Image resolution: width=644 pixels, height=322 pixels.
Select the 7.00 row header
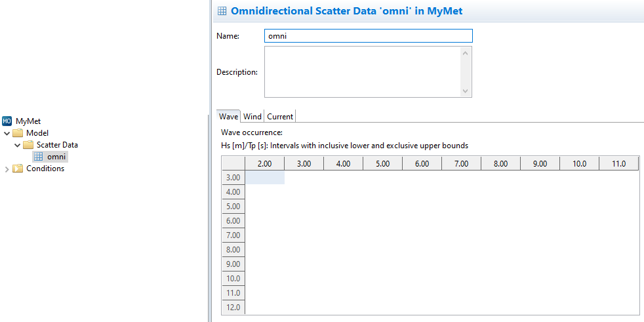coord(233,235)
